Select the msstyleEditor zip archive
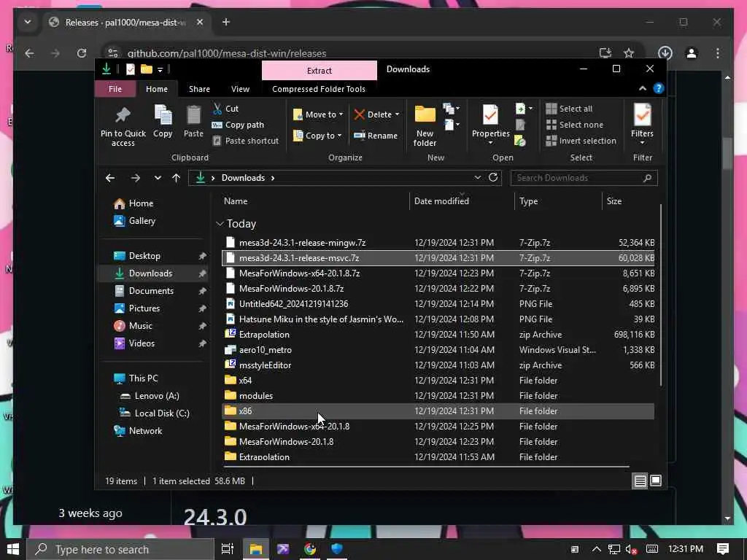 pyautogui.click(x=438, y=365)
